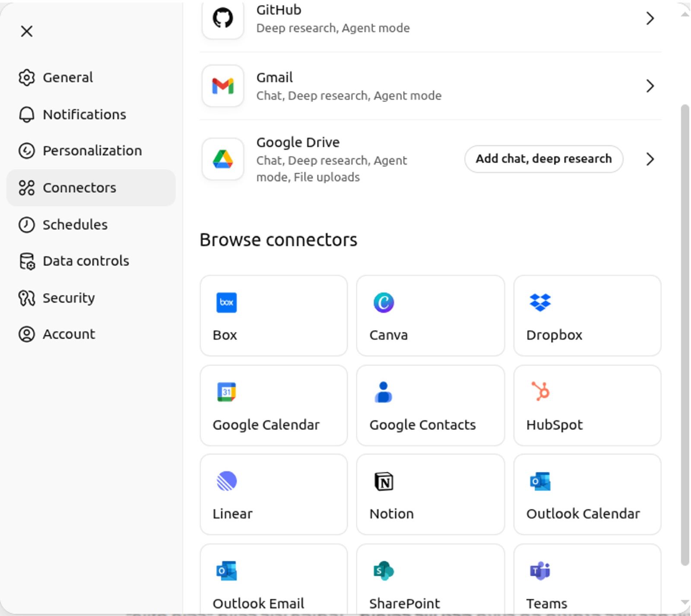Click the Notion logo icon
The height and width of the screenshot is (616, 691).
384,481
